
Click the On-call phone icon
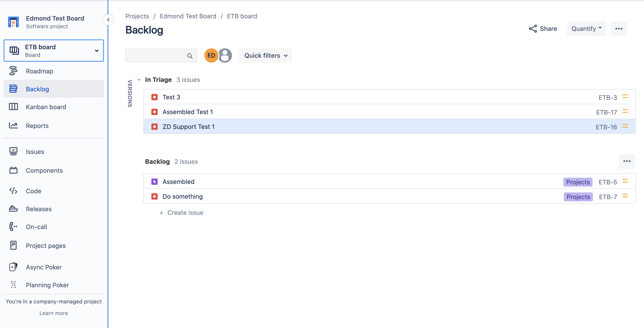pyautogui.click(x=13, y=227)
